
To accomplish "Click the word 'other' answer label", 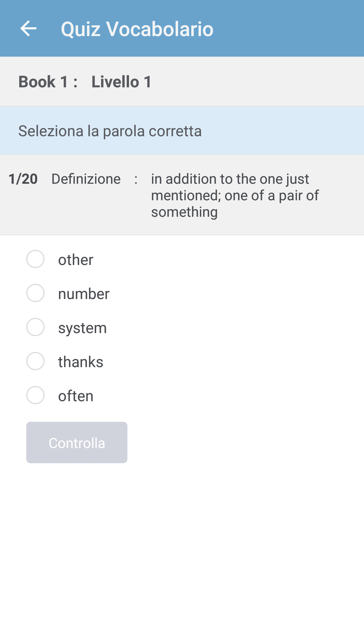I will click(x=75, y=260).
